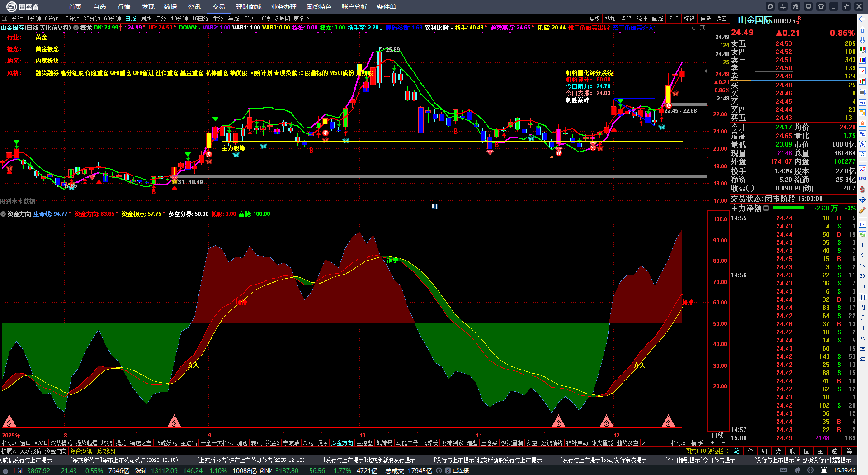This screenshot has height=475, width=868.
Task: Open the 交易 menu
Action: click(x=218, y=7)
